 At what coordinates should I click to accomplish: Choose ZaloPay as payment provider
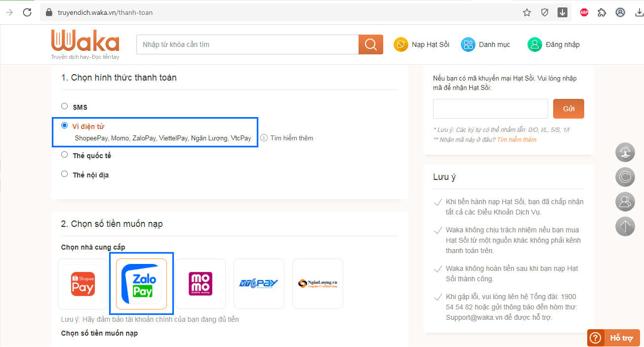click(x=141, y=284)
